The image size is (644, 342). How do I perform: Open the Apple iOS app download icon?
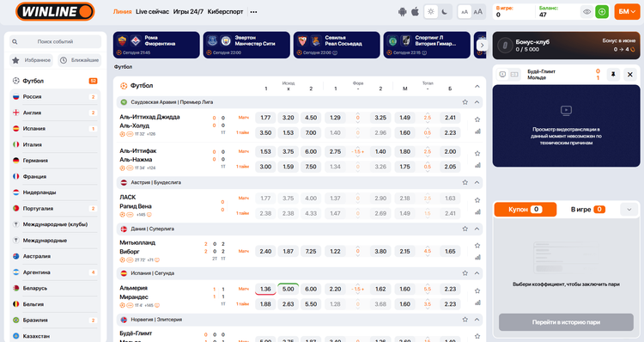click(416, 11)
